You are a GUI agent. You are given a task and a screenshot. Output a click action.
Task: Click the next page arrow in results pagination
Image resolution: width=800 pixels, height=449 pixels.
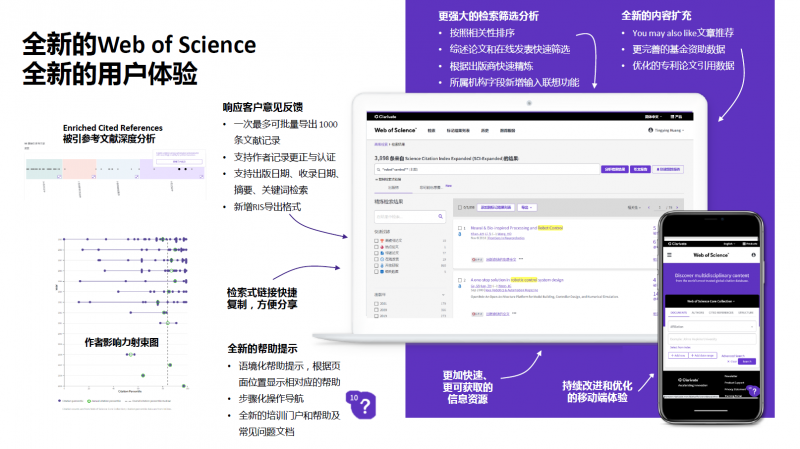677,207
